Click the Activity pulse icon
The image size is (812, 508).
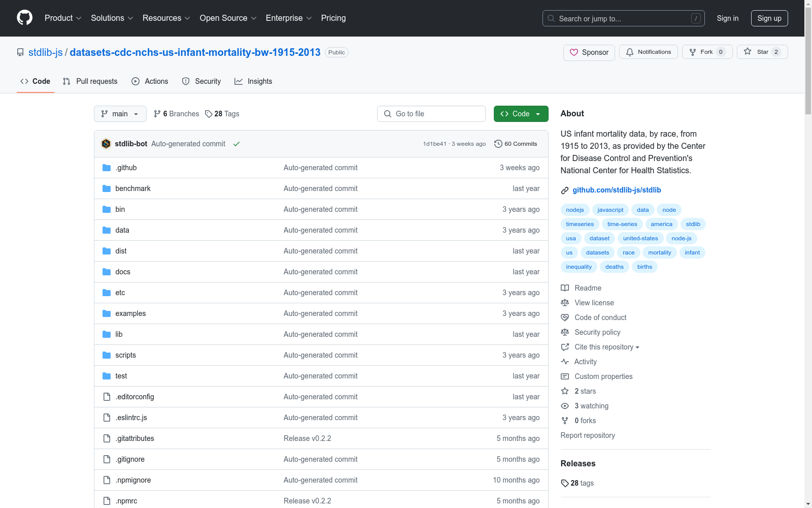pos(565,362)
